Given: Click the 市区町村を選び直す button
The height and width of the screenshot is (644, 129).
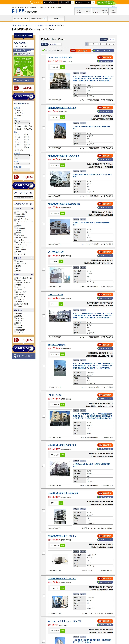Looking at the screenshot, I should (24, 80).
